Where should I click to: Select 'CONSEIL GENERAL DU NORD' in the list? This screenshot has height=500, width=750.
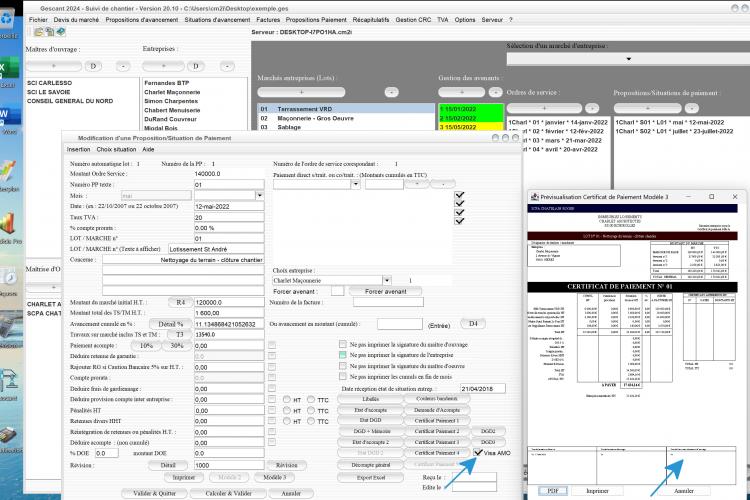point(70,101)
